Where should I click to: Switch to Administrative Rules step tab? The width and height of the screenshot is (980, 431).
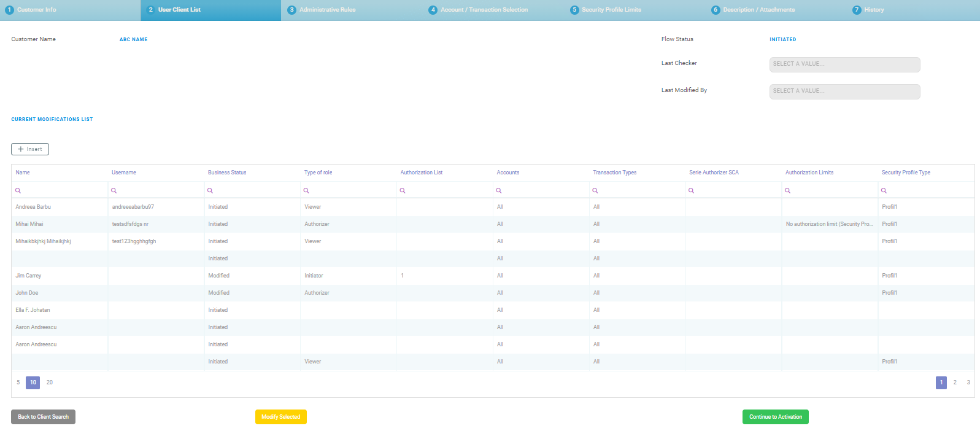pos(327,10)
